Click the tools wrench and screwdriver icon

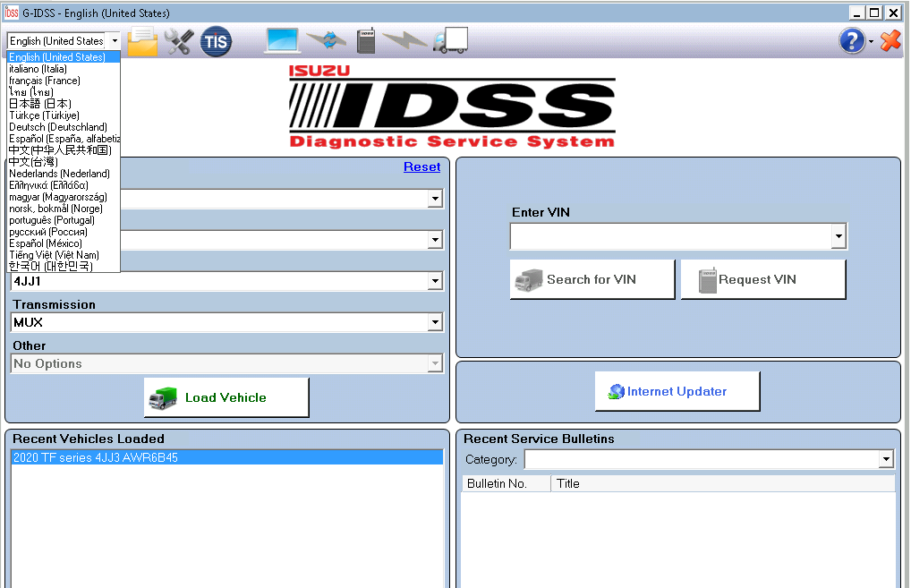pyautogui.click(x=178, y=40)
